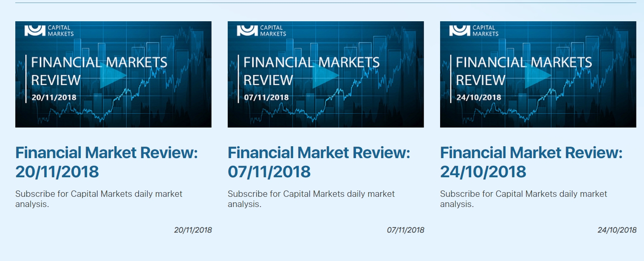Click the date text inside the 20/11/2018 thumbnail
This screenshot has height=261, width=644.
pos(54,97)
